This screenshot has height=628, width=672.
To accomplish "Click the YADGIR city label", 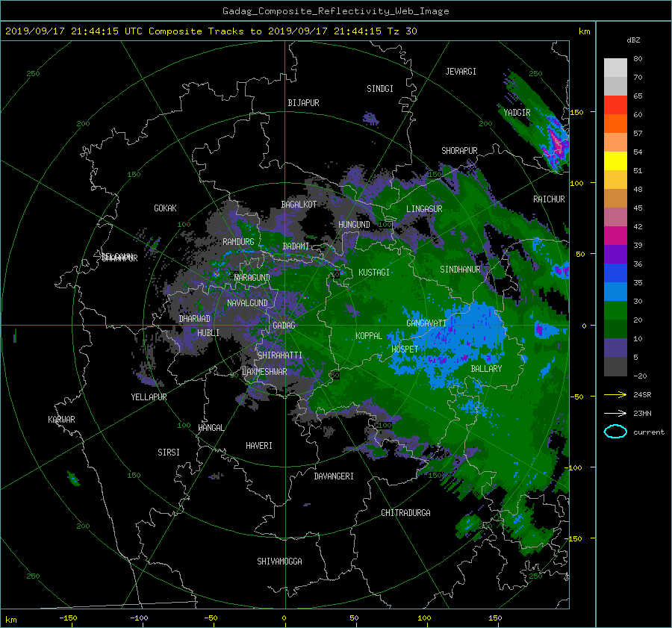I will (517, 112).
